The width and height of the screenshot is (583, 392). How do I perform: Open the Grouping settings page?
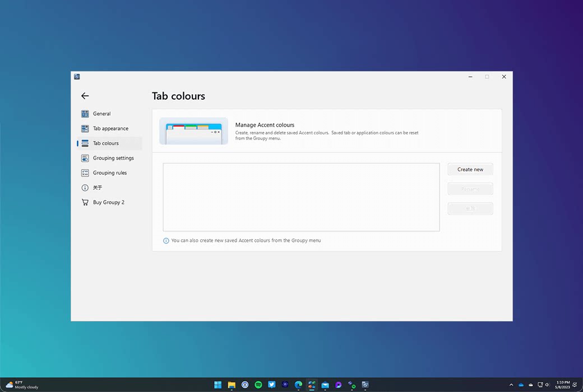pos(113,158)
